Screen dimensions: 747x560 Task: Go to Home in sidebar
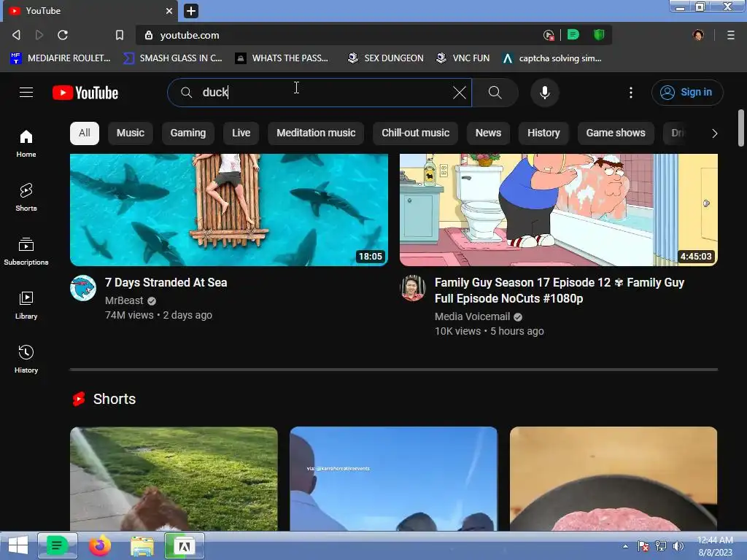point(26,144)
